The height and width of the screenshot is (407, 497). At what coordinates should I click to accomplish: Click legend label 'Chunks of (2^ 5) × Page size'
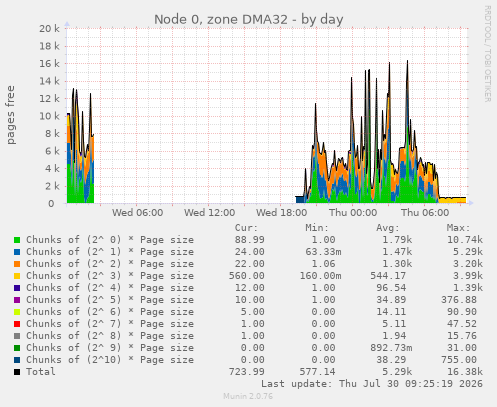110,300
